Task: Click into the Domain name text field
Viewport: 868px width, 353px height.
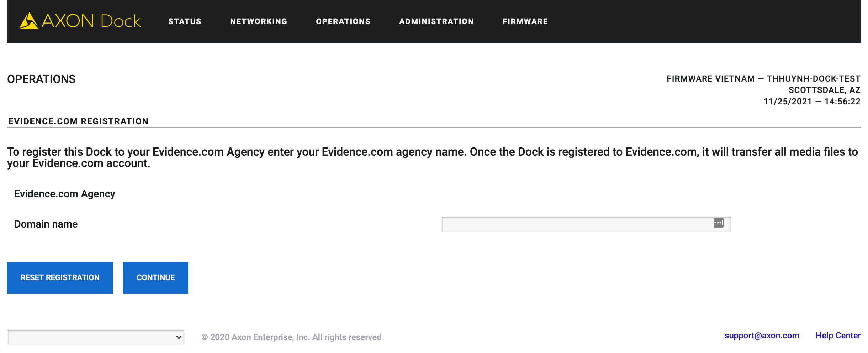Action: [x=586, y=224]
